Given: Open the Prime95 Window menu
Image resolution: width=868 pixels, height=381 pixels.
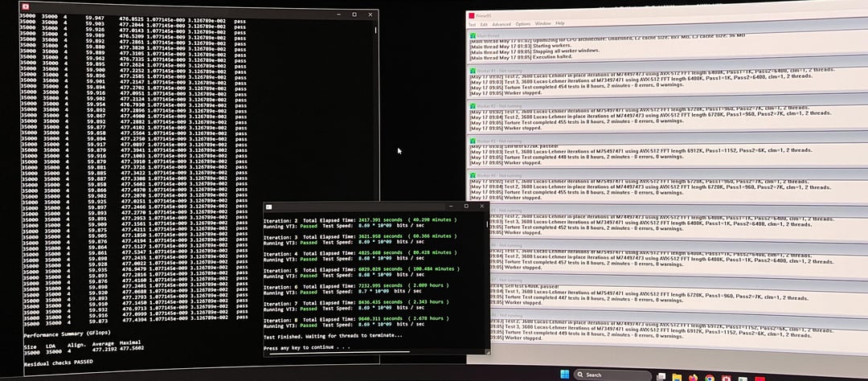Looking at the screenshot, I should pyautogui.click(x=543, y=24).
